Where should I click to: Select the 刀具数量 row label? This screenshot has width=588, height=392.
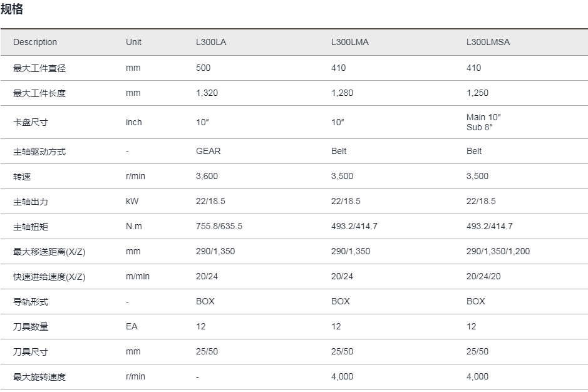31,327
